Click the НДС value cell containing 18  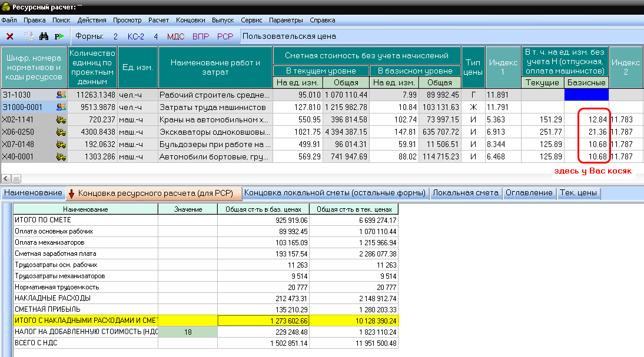tap(188, 332)
